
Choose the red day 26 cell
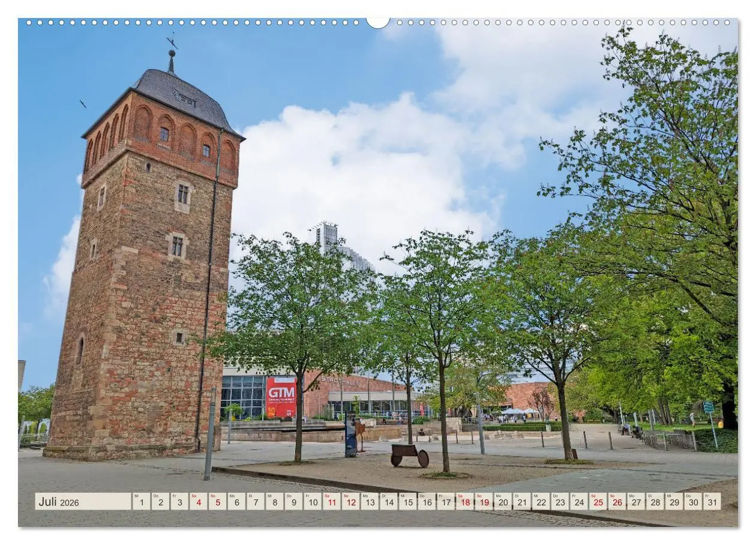tap(617, 502)
